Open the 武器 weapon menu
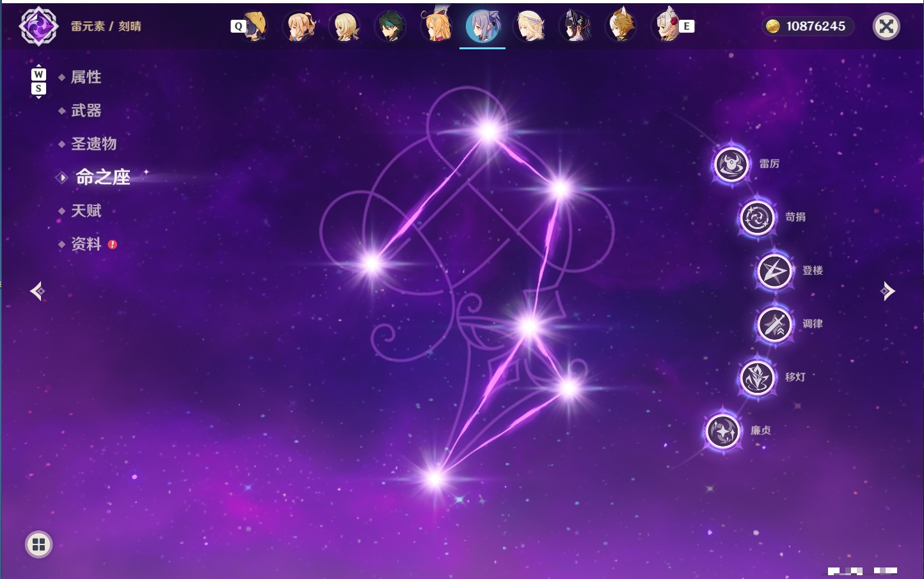924x579 pixels. [x=86, y=111]
